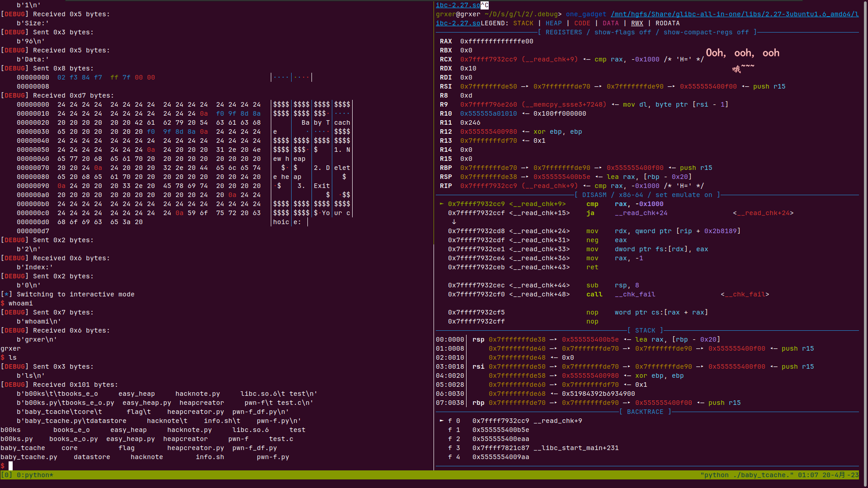Click the RODATA entry in the legend

point(668,23)
